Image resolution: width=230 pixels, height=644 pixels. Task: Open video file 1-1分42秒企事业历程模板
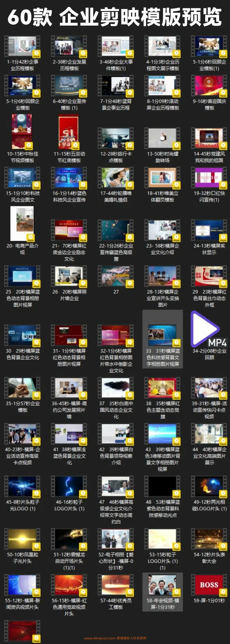[22, 47]
